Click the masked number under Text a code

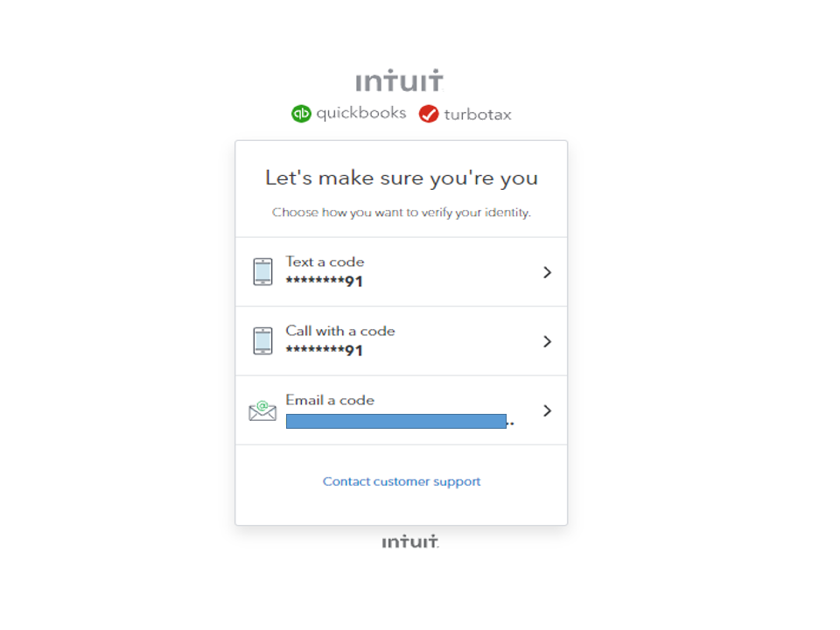point(324,281)
